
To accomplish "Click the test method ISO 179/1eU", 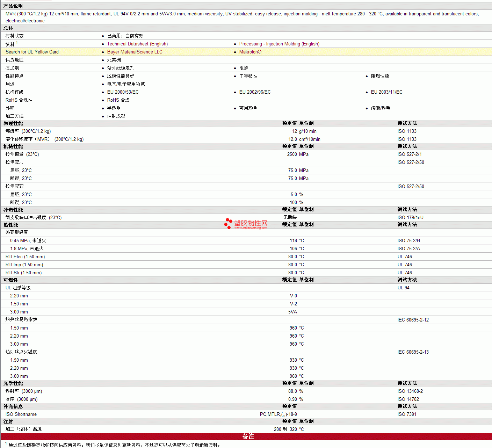I will click(x=411, y=218).
